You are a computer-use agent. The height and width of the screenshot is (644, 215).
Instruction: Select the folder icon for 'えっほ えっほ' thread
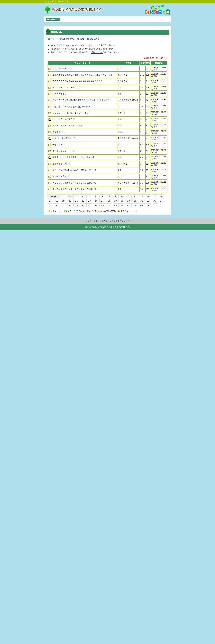[x=50, y=126]
